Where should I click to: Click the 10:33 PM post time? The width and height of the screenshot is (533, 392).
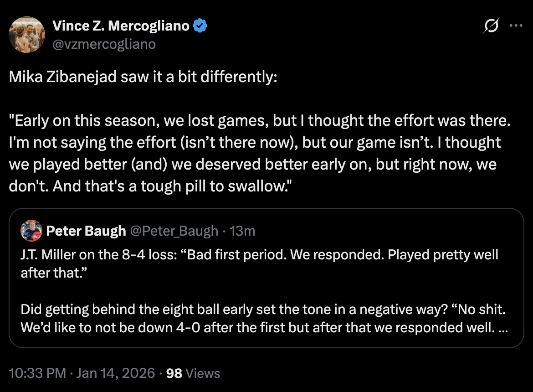(37, 374)
